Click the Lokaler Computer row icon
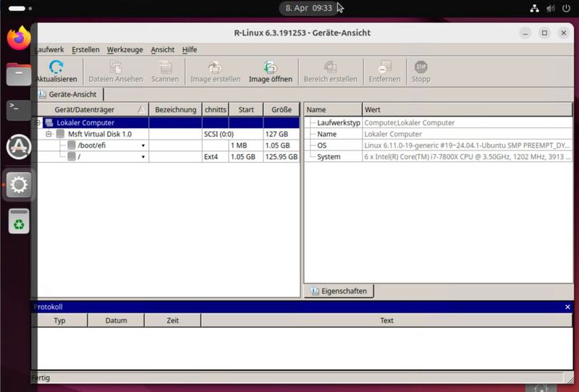Viewport: 579px width, 392px height. tap(49, 122)
